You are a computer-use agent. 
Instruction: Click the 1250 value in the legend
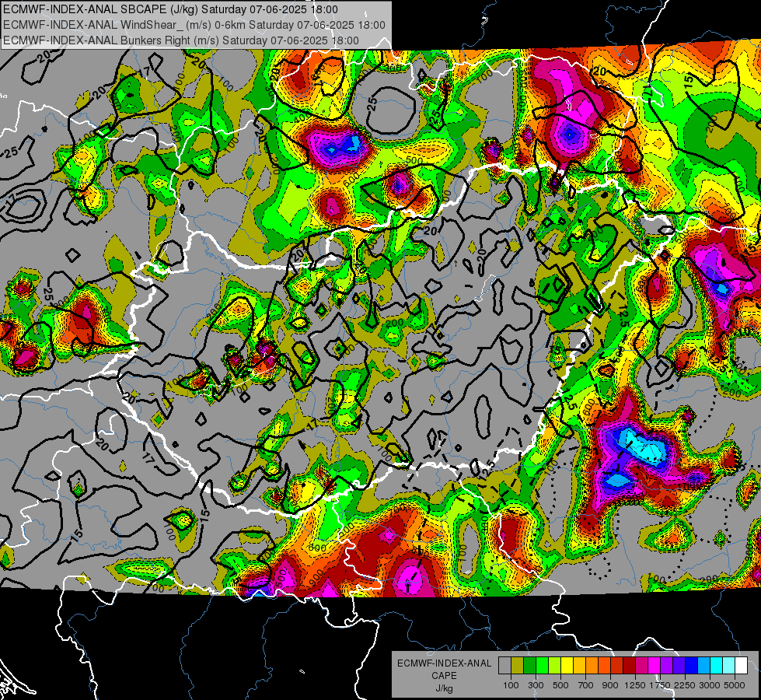point(635,685)
